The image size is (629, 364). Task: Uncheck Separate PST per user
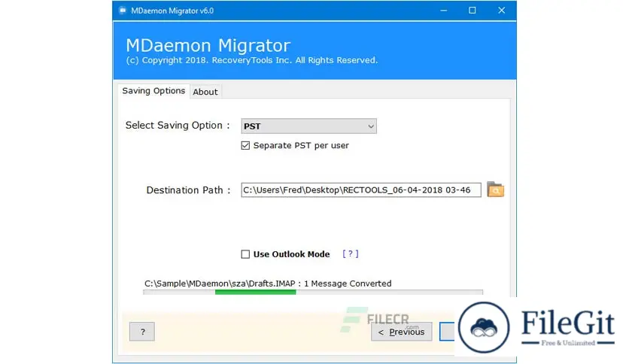tap(245, 145)
